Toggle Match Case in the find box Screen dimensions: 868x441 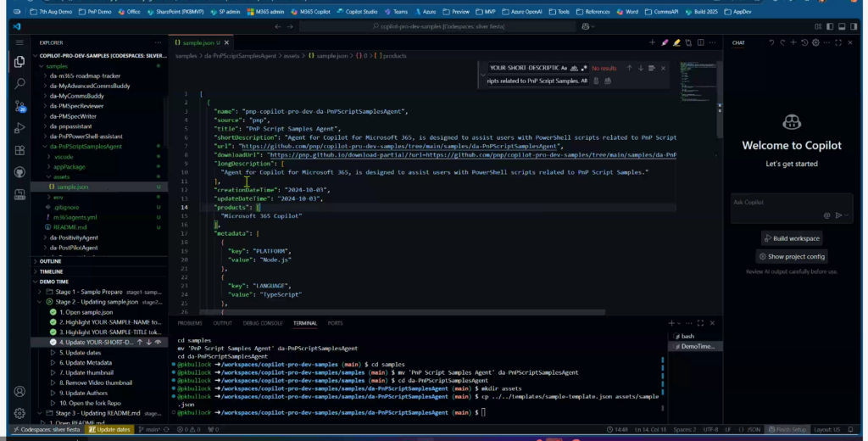(564, 68)
